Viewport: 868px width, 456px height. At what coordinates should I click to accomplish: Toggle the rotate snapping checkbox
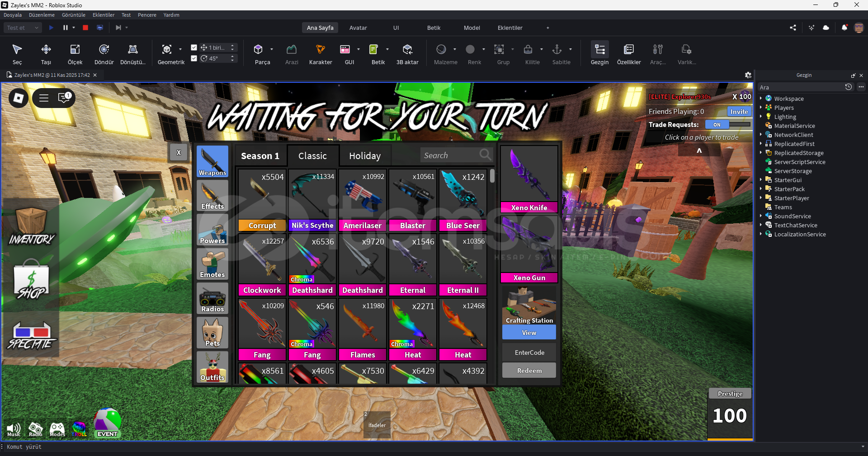tap(194, 58)
